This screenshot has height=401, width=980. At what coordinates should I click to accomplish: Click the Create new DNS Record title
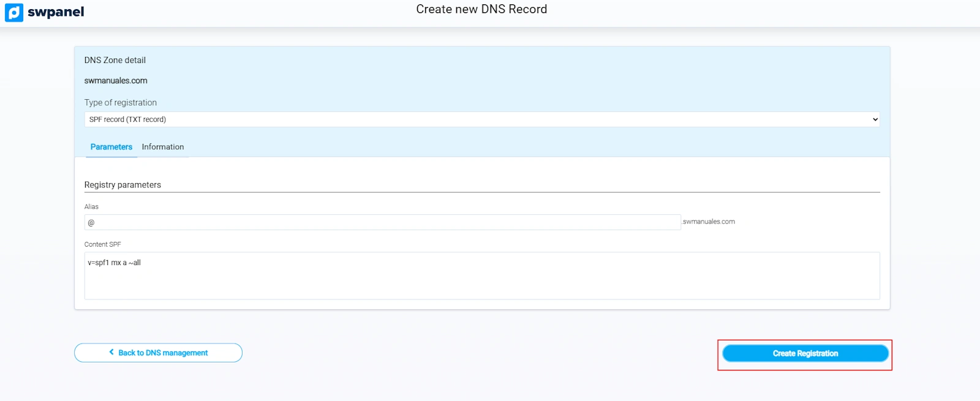point(481,9)
